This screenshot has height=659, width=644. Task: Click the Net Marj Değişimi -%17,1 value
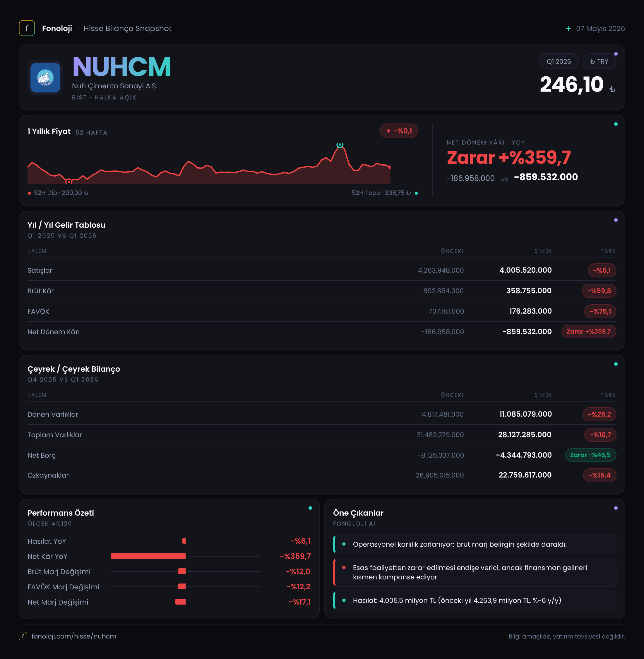point(300,602)
